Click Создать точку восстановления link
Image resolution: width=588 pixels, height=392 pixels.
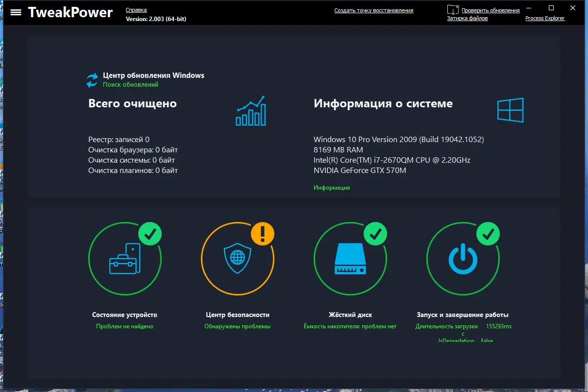coord(374,10)
